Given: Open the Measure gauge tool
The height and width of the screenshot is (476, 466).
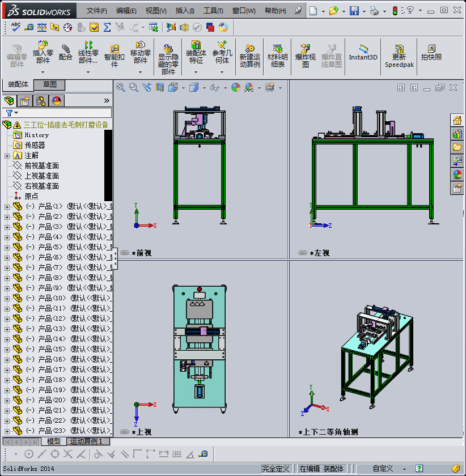Looking at the screenshot, I should pyautogui.click(x=67, y=27).
